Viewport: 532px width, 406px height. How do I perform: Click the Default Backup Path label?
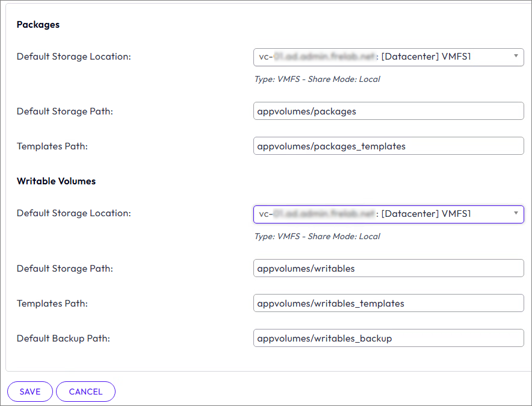[63, 338]
